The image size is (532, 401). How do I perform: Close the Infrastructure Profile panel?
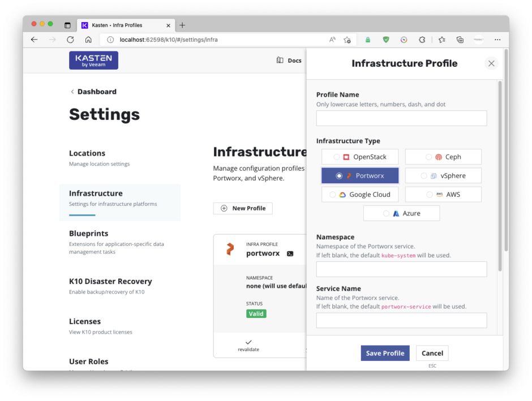click(x=491, y=63)
